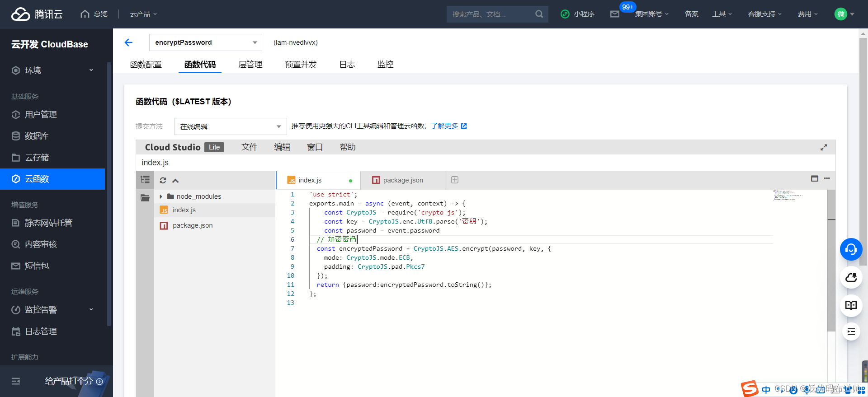
Task: Switch to the 函数配置 tab
Action: (146, 65)
